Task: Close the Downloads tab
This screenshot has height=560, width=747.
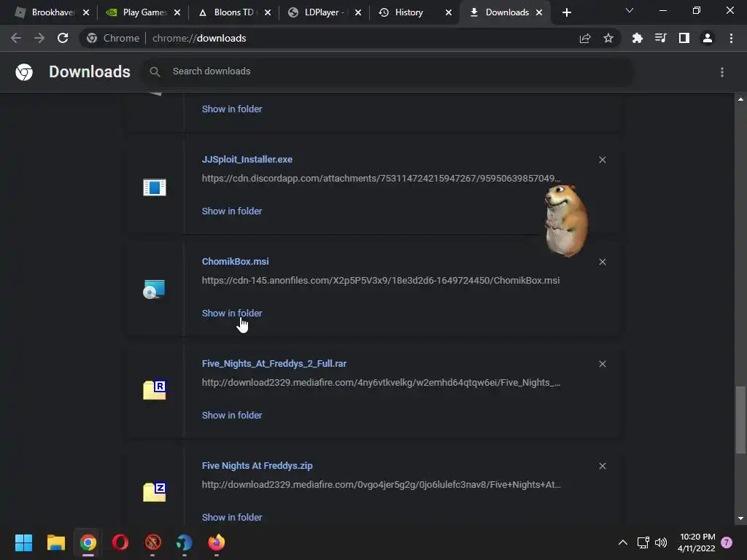Action: 539,12
